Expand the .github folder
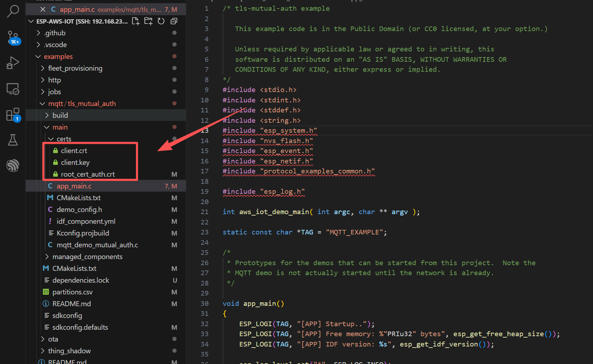593x364 pixels. coord(39,33)
